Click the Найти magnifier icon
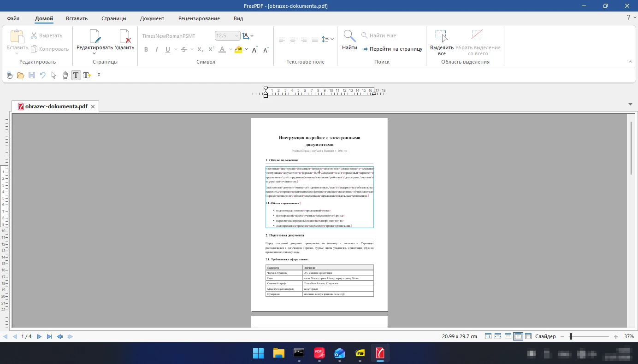 [x=349, y=36]
